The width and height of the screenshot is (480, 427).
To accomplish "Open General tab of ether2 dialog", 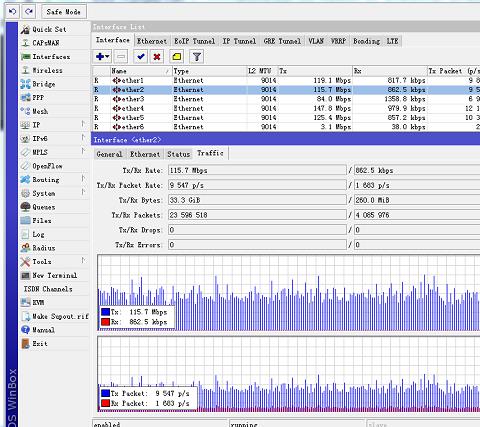I will coord(109,154).
